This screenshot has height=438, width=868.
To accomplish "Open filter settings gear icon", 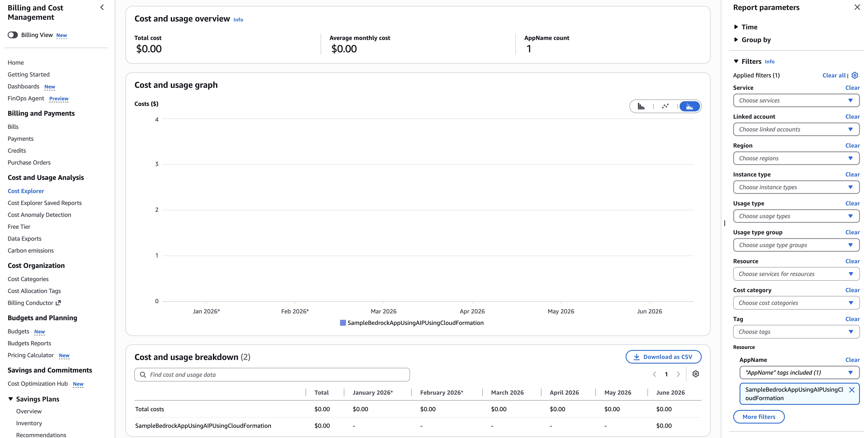I will pos(855,75).
